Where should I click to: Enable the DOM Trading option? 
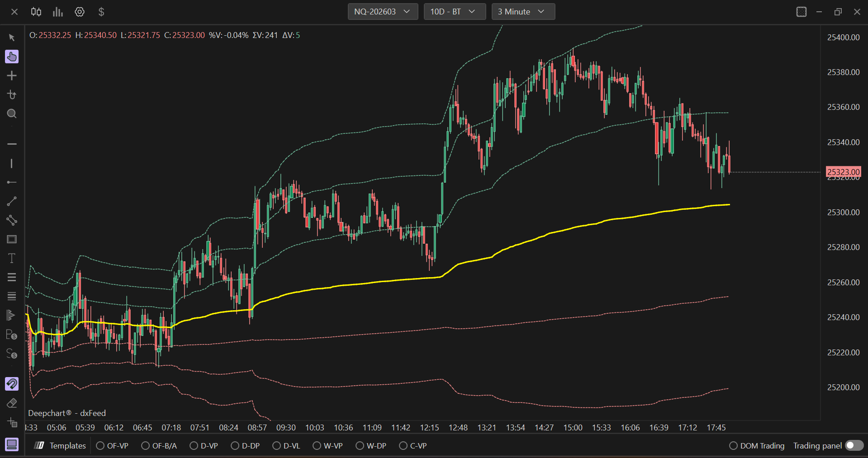[733, 446]
